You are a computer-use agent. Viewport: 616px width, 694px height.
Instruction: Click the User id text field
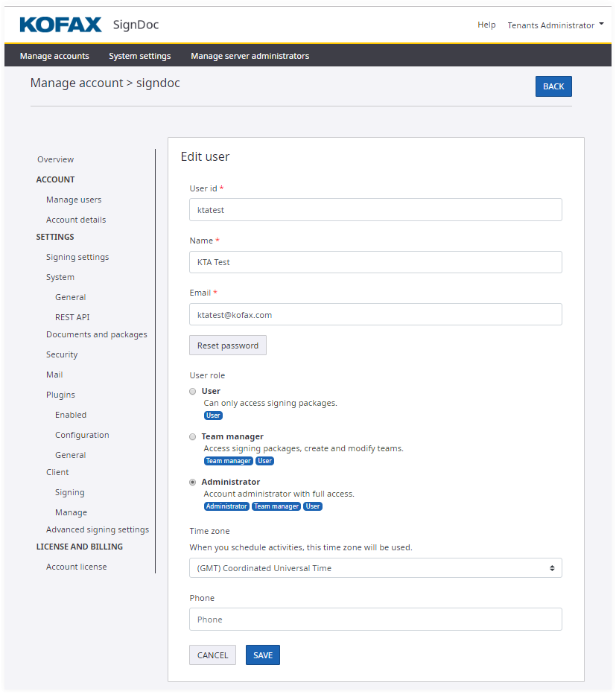tap(375, 210)
